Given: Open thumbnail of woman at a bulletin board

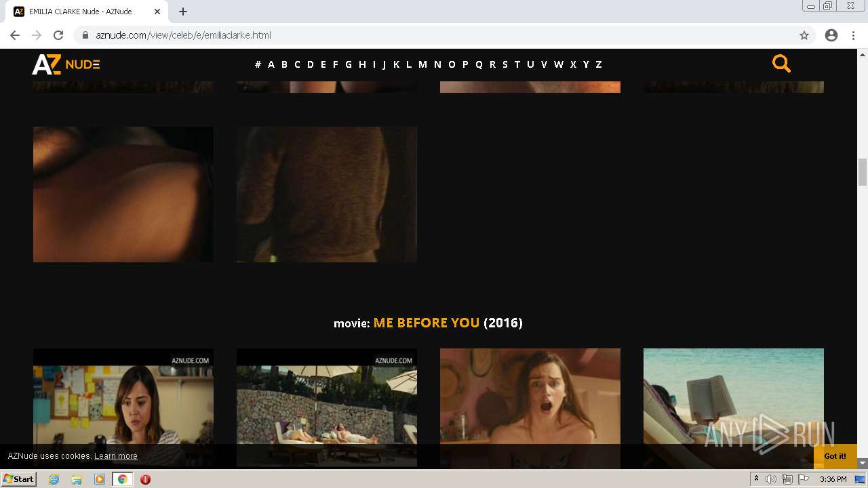Looking at the screenshot, I should coord(123,407).
